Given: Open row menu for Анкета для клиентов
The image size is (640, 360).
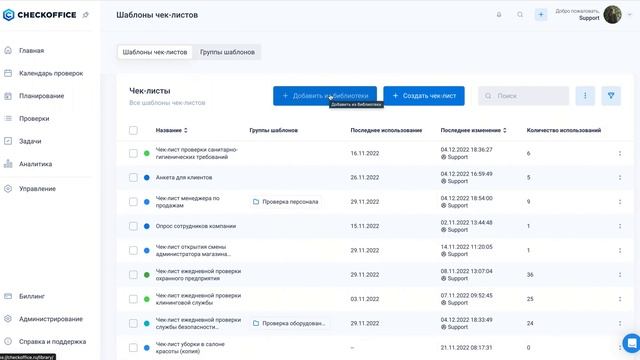Looking at the screenshot, I should tap(620, 178).
